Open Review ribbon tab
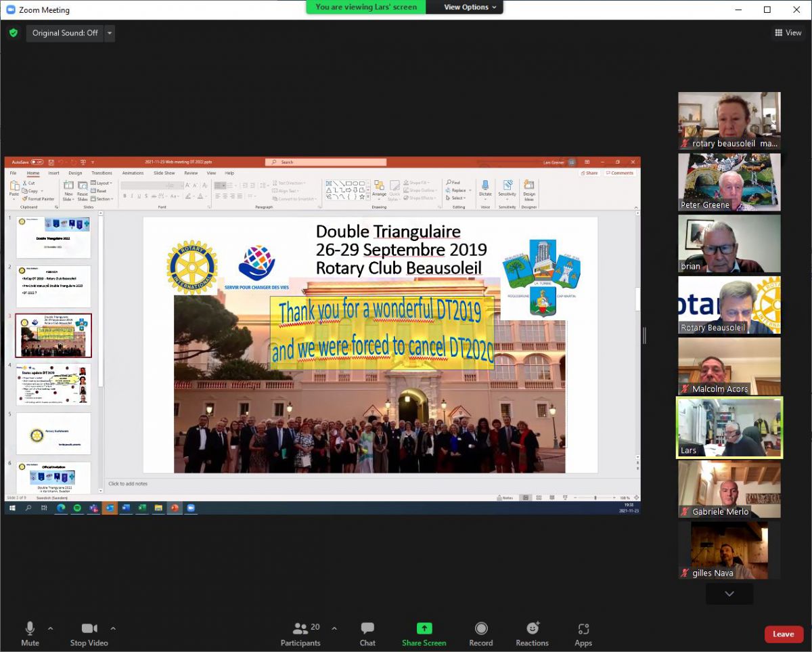This screenshot has width=812, height=652. pos(191,173)
